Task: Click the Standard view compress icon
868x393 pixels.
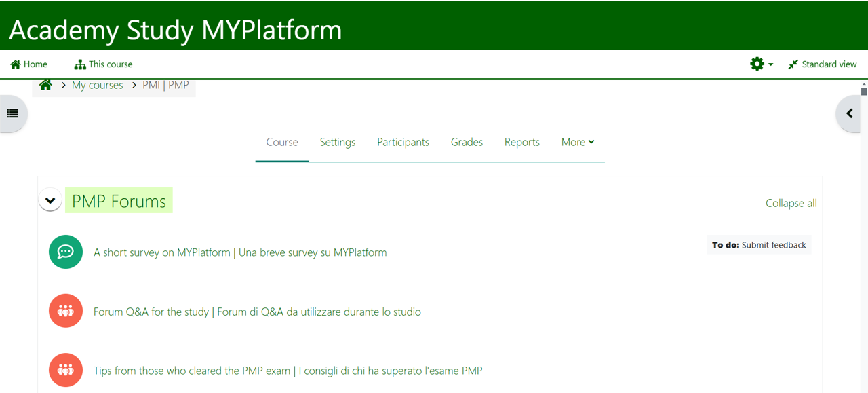Action: (793, 64)
